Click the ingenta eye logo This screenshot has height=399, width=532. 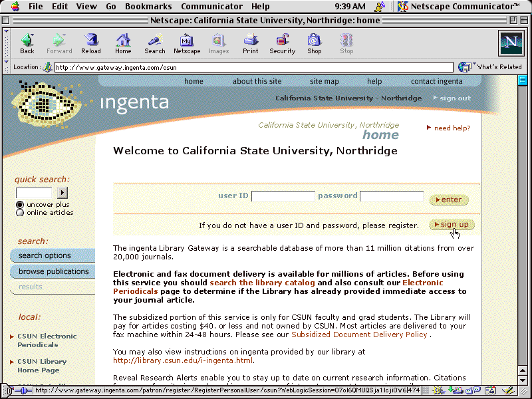pos(46,104)
